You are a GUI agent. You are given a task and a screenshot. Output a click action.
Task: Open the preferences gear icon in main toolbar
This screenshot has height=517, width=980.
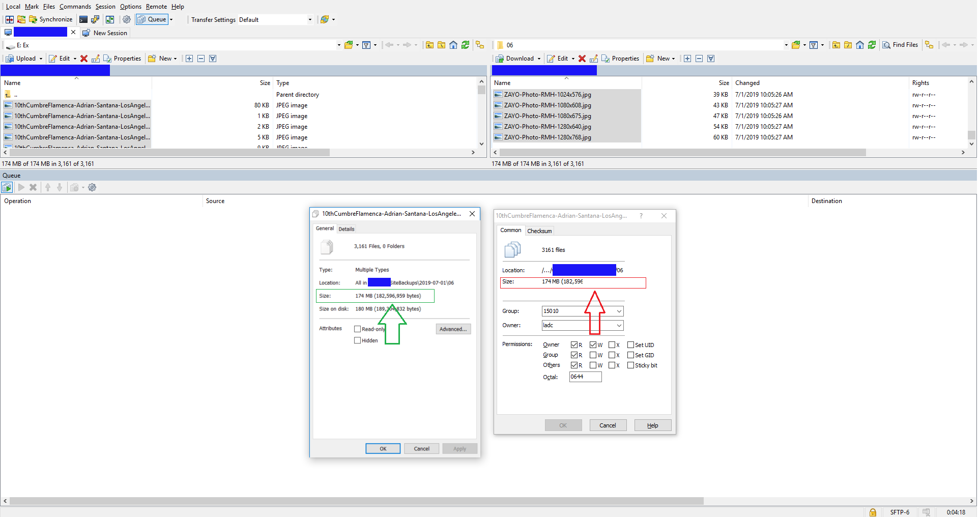[x=127, y=19]
